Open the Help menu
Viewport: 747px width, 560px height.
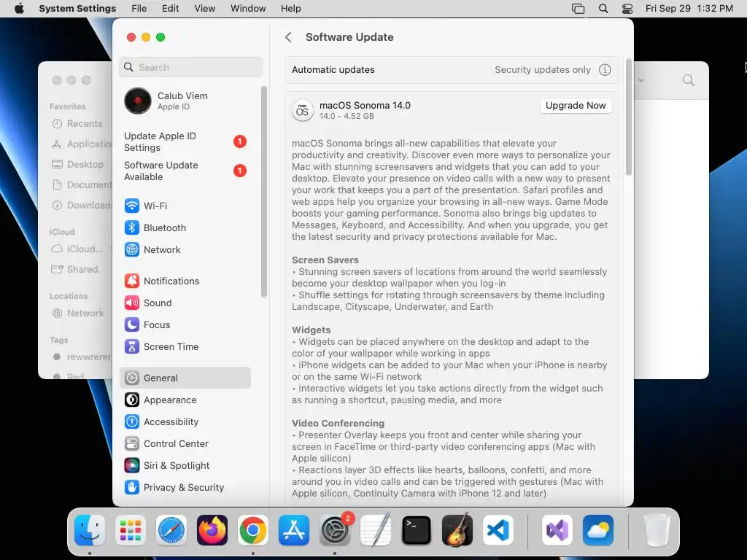click(x=290, y=9)
